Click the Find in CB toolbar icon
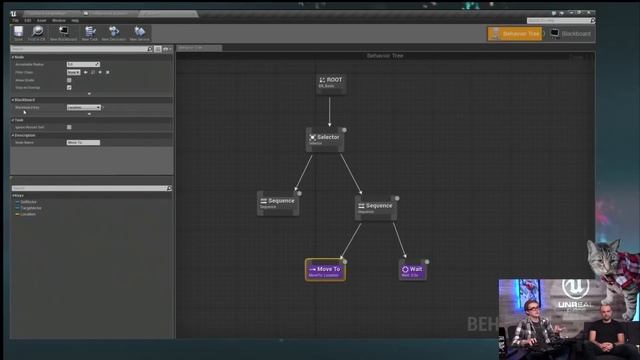Image resolution: width=640 pixels, height=360 pixels. 37,31
